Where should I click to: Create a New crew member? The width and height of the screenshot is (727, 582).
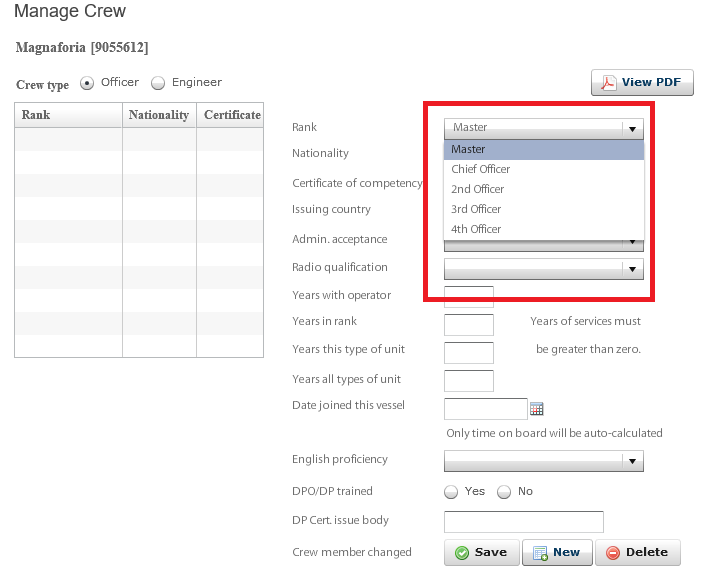pos(557,552)
